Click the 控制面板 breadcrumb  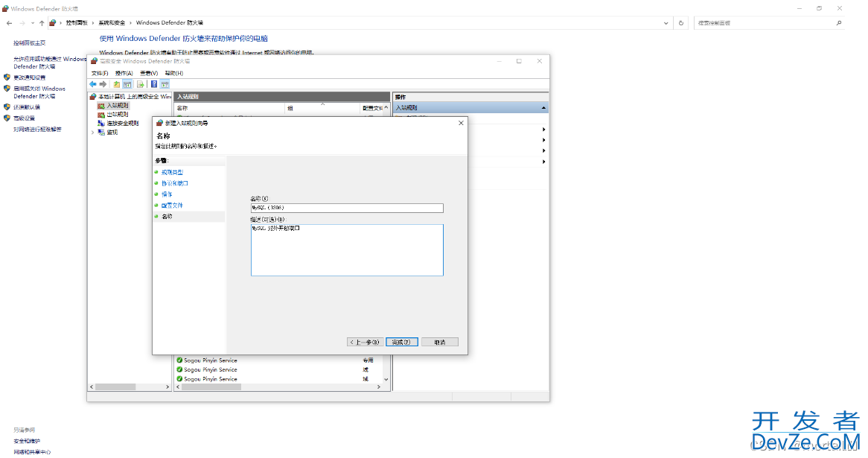pyautogui.click(x=77, y=22)
